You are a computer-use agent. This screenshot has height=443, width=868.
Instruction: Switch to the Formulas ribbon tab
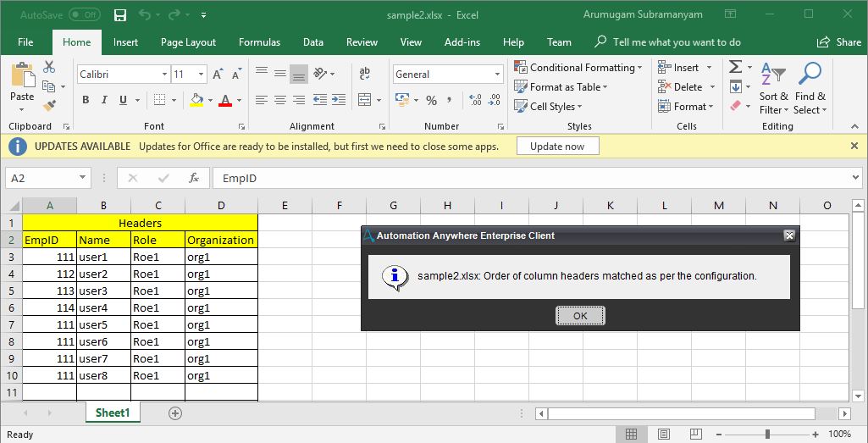coord(259,42)
